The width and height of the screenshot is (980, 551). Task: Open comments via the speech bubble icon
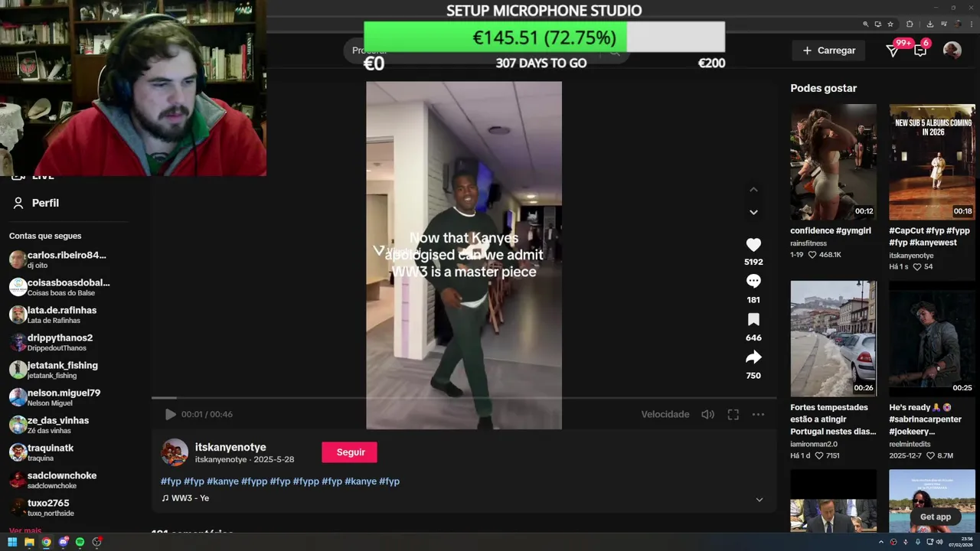[753, 281]
